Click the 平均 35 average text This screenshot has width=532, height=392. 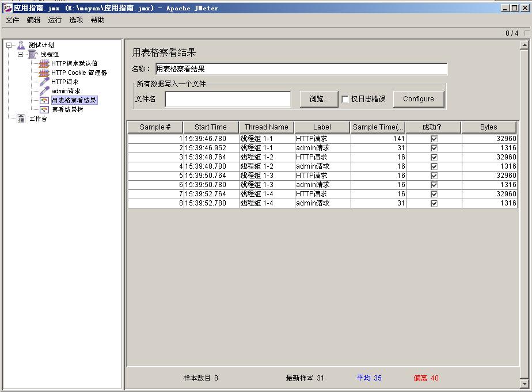coord(369,378)
